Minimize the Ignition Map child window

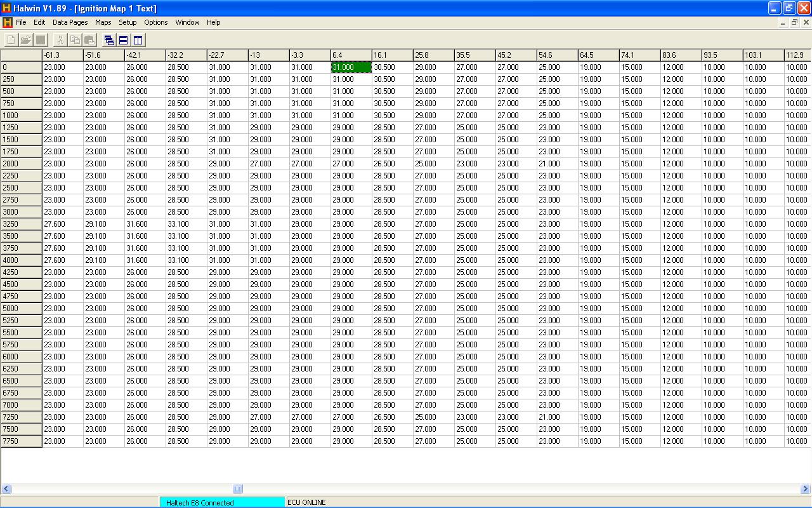[x=782, y=22]
